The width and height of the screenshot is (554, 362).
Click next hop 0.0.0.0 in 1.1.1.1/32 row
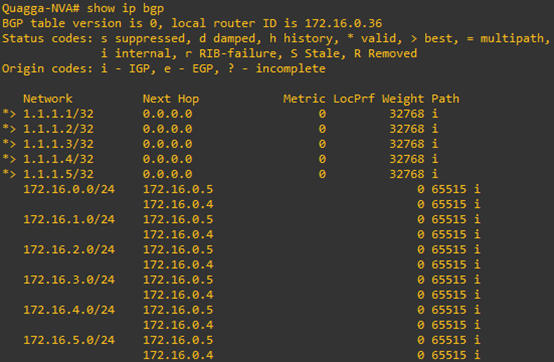click(x=167, y=114)
